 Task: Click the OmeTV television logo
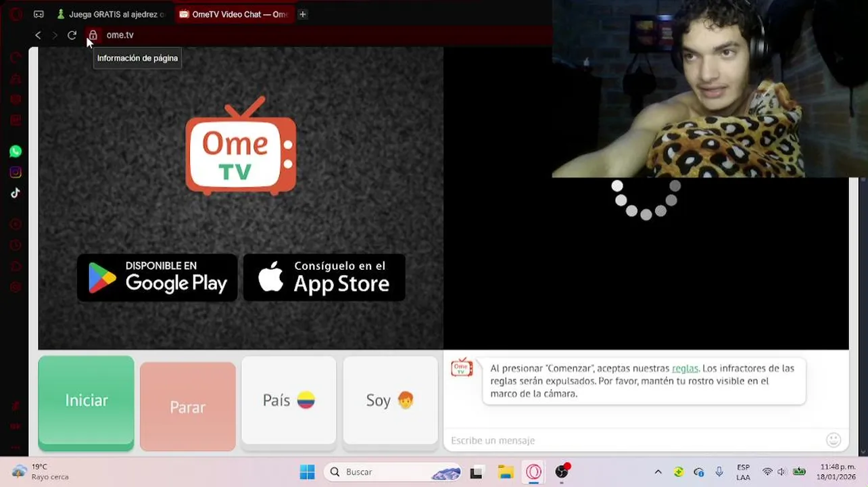(241, 146)
